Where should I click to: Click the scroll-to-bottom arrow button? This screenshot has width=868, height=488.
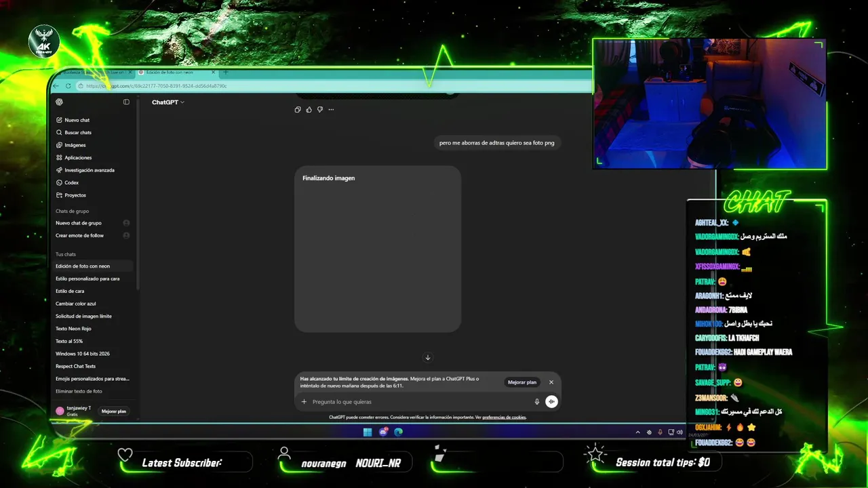(428, 358)
